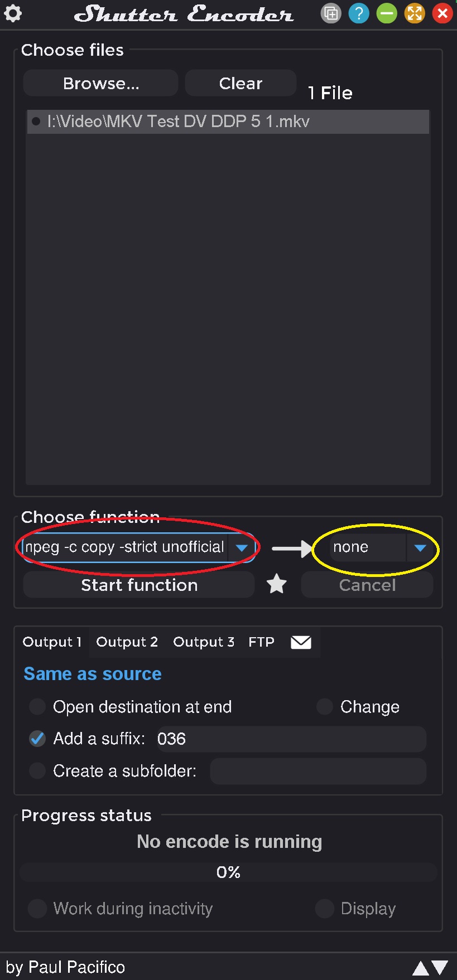This screenshot has width=457, height=980.
Task: Click the up triangle at the bottom right
Action: tap(420, 968)
